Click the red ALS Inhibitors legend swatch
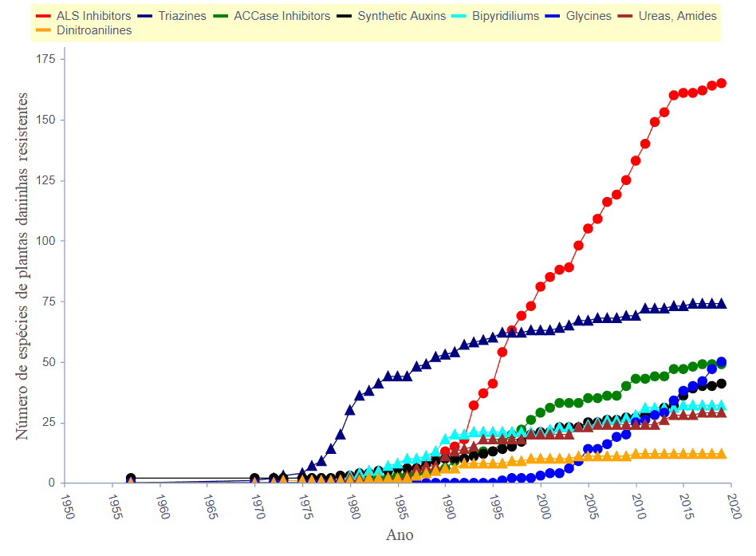 44,16
